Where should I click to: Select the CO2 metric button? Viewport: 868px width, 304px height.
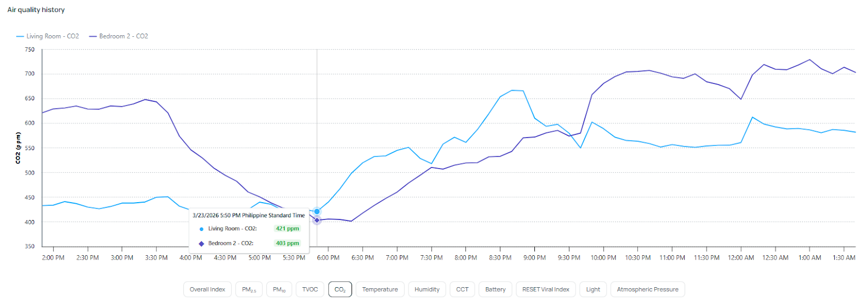click(340, 289)
